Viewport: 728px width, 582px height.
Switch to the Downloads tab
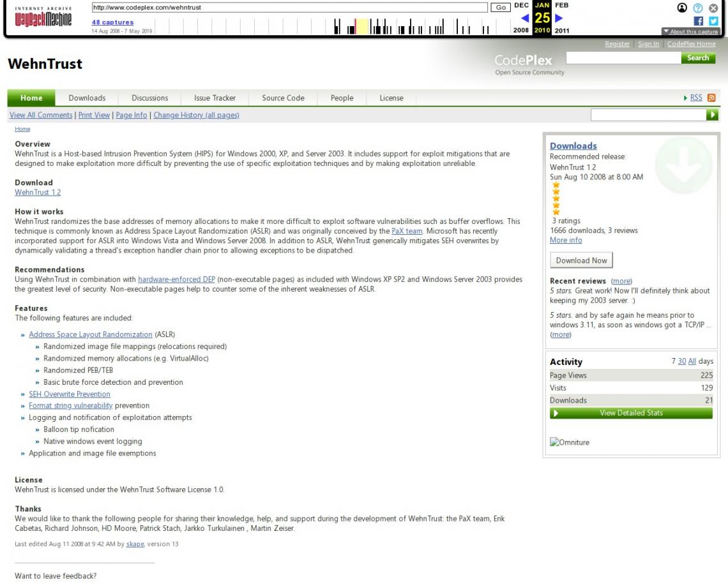(x=87, y=98)
